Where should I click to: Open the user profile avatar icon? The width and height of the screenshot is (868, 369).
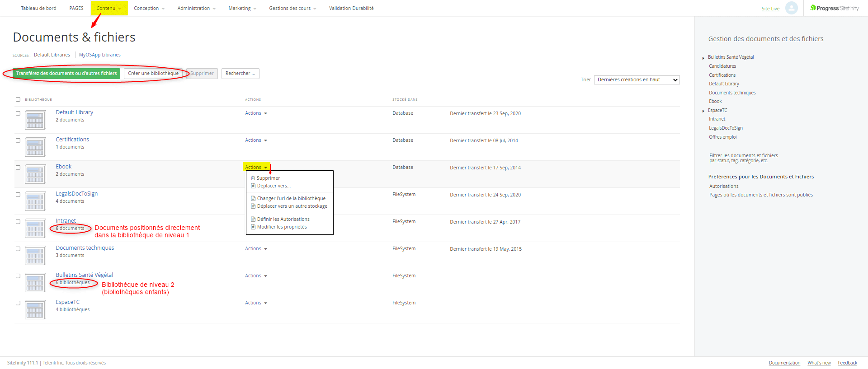[791, 8]
